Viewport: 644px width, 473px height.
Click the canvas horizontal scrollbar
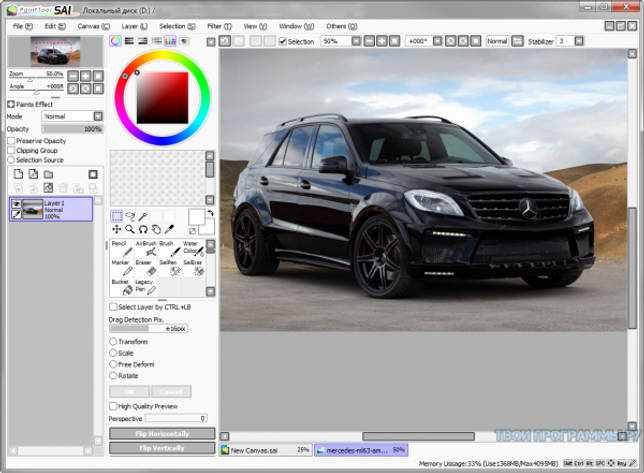(418, 436)
